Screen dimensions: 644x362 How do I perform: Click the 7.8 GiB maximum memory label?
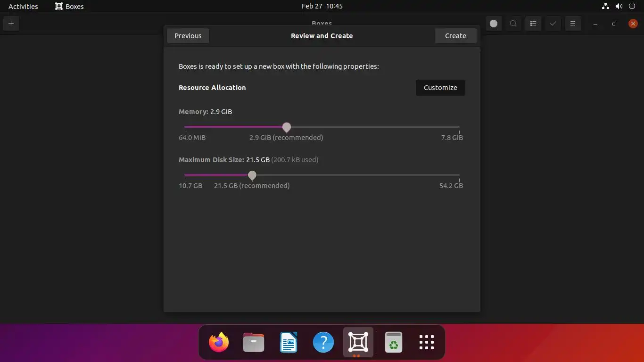pyautogui.click(x=452, y=138)
